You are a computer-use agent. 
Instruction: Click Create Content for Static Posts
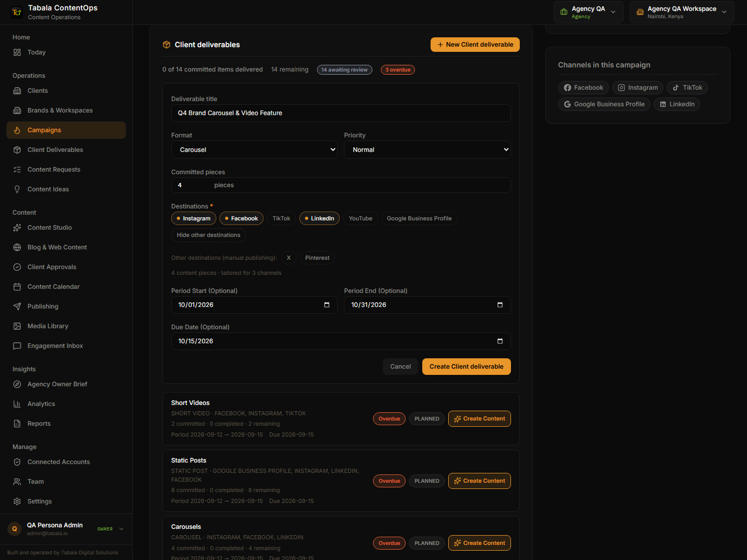(x=479, y=481)
